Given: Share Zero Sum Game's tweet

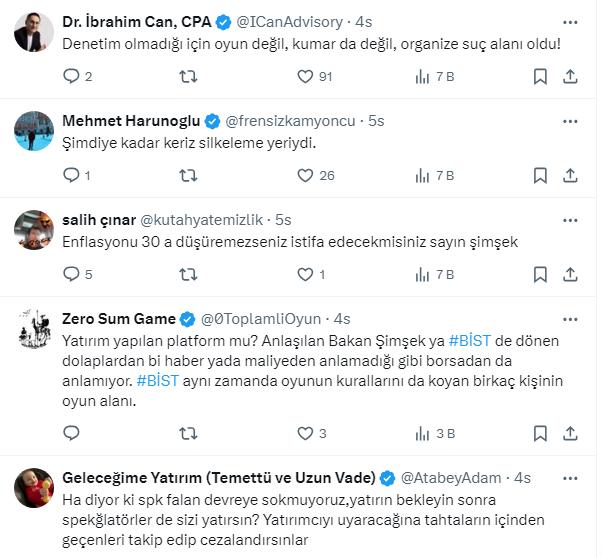Looking at the screenshot, I should click(x=570, y=433).
